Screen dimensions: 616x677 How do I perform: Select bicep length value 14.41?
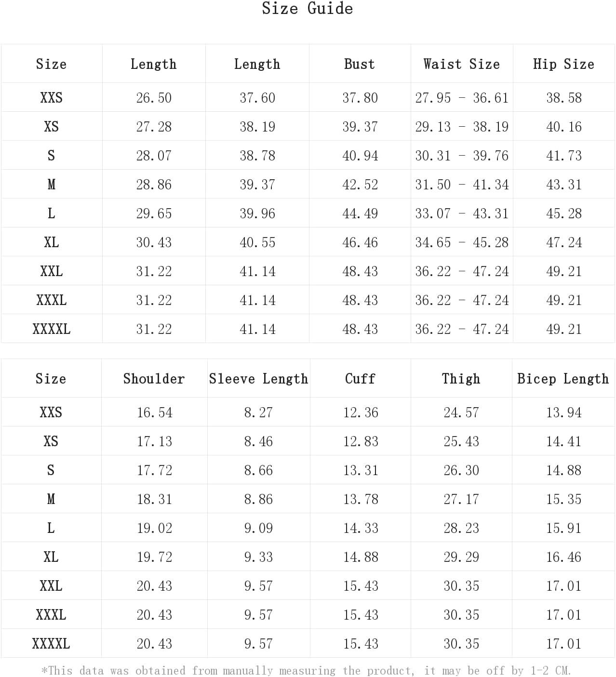(563, 441)
